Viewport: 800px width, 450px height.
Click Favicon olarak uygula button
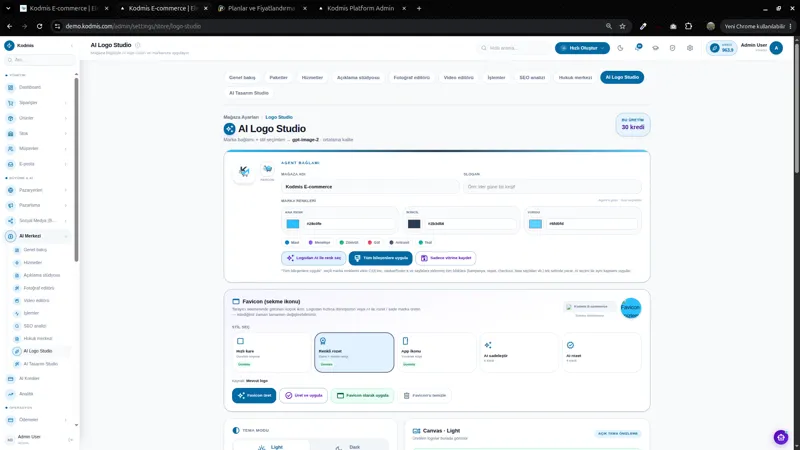(x=363, y=395)
